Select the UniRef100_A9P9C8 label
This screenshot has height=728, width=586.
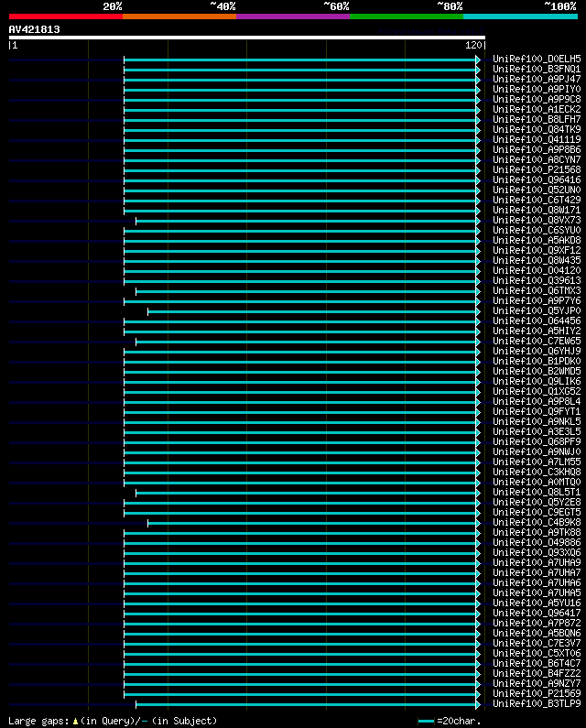[537, 100]
